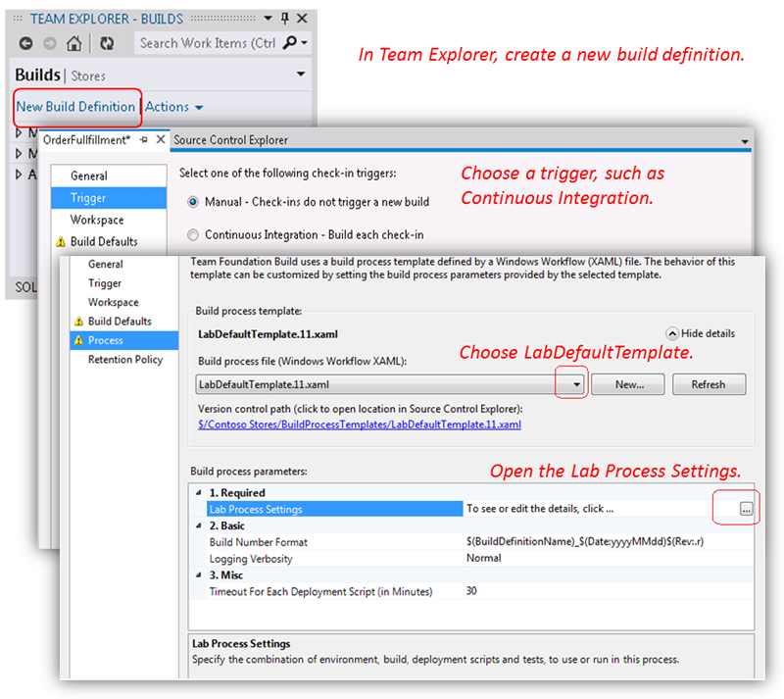The image size is (784, 699).
Task: Select Lab Process Settings row
Action: coord(335,509)
